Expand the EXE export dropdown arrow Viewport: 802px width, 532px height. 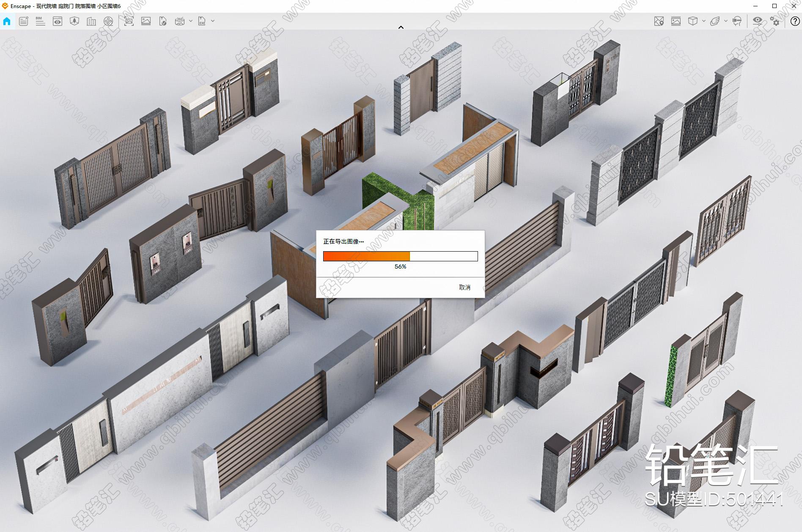click(213, 21)
